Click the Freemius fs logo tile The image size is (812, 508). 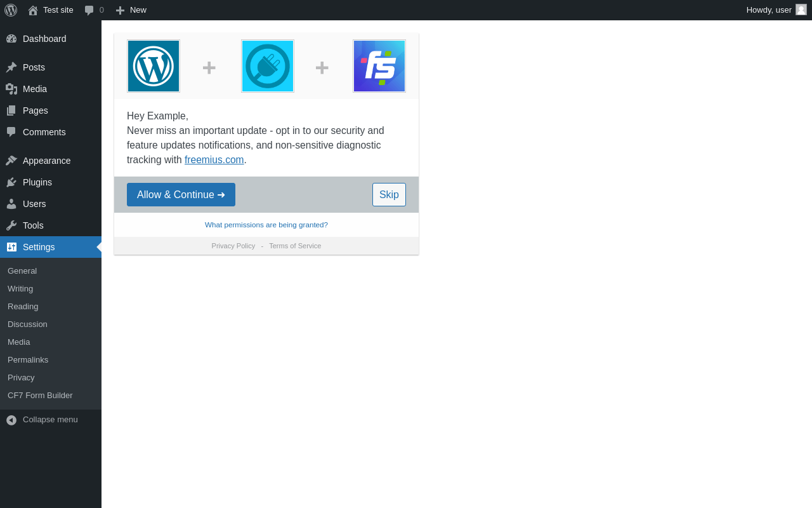379,66
